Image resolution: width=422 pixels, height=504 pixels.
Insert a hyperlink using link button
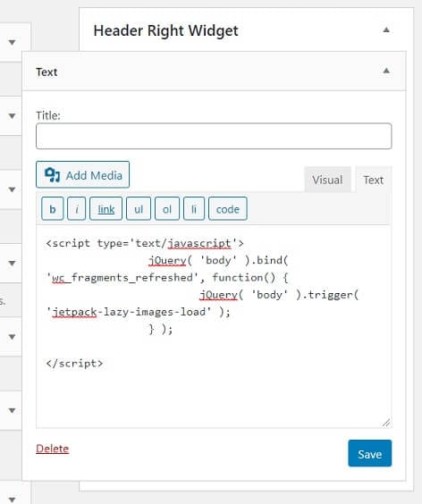coord(105,209)
